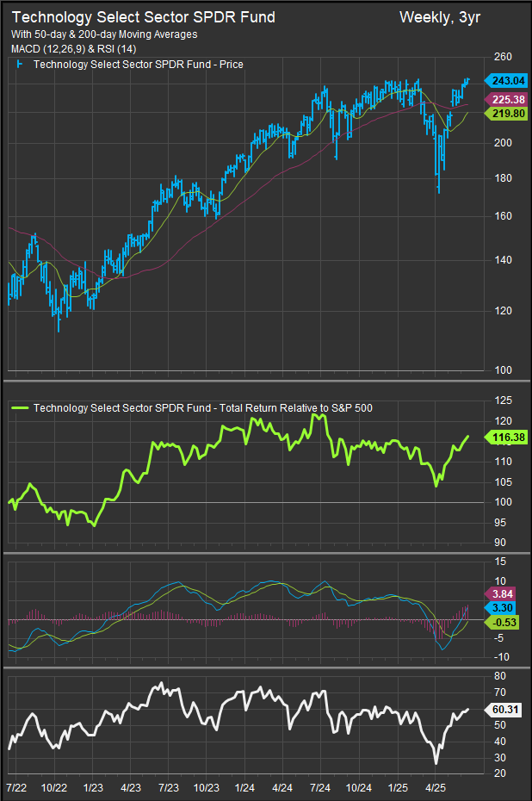Click the 90 relative return axis label
The height and width of the screenshot is (801, 532).
click(500, 543)
